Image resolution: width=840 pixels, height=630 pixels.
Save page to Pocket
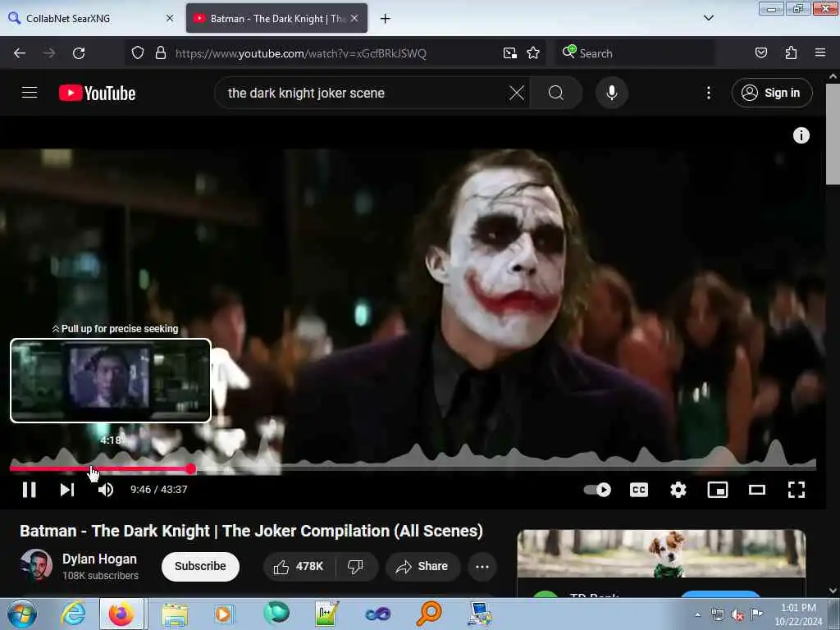760,53
